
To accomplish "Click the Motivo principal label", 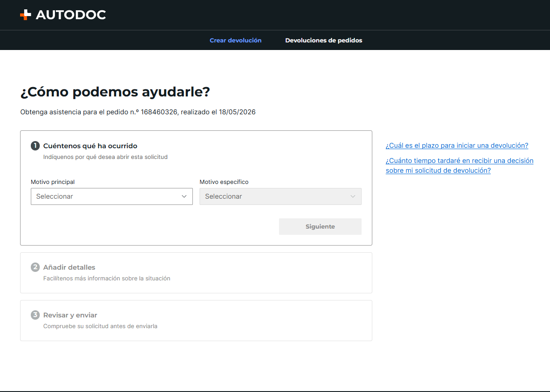I will pyautogui.click(x=53, y=182).
